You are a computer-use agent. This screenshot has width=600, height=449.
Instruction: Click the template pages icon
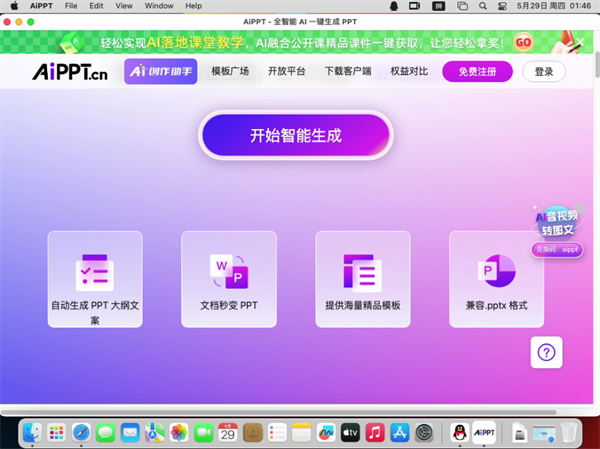363,271
